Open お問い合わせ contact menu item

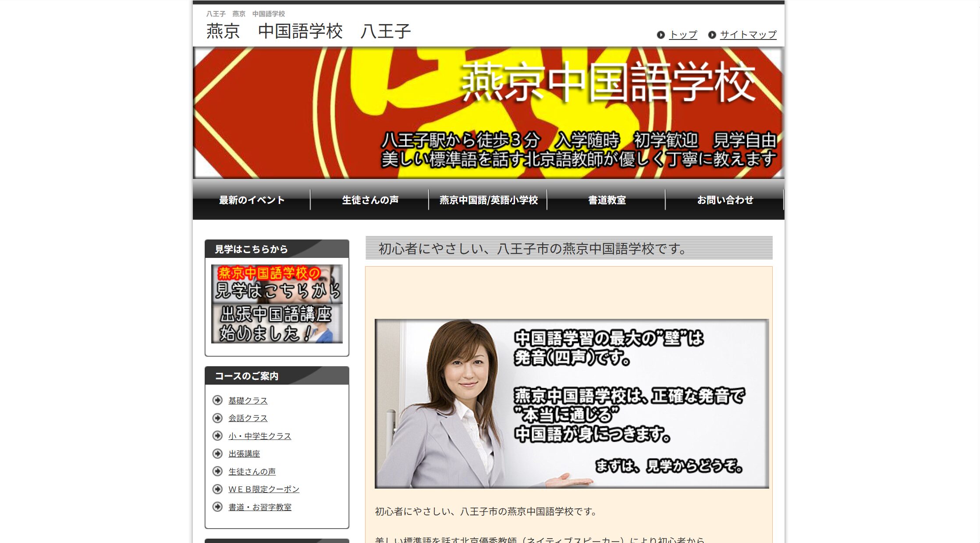[x=725, y=200]
